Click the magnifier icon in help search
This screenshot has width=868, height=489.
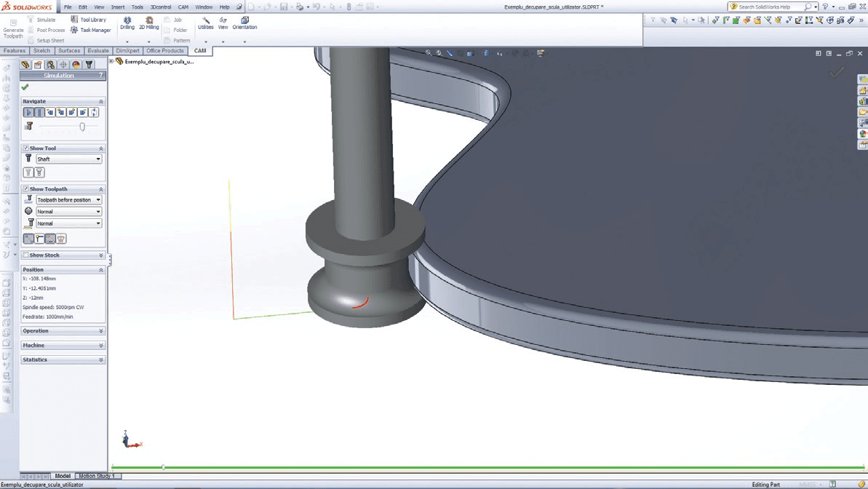pyautogui.click(x=808, y=7)
